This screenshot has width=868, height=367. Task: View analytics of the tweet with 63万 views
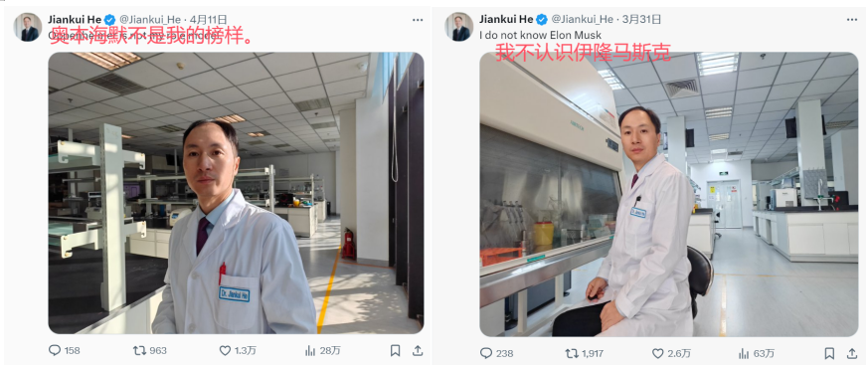tap(757, 353)
